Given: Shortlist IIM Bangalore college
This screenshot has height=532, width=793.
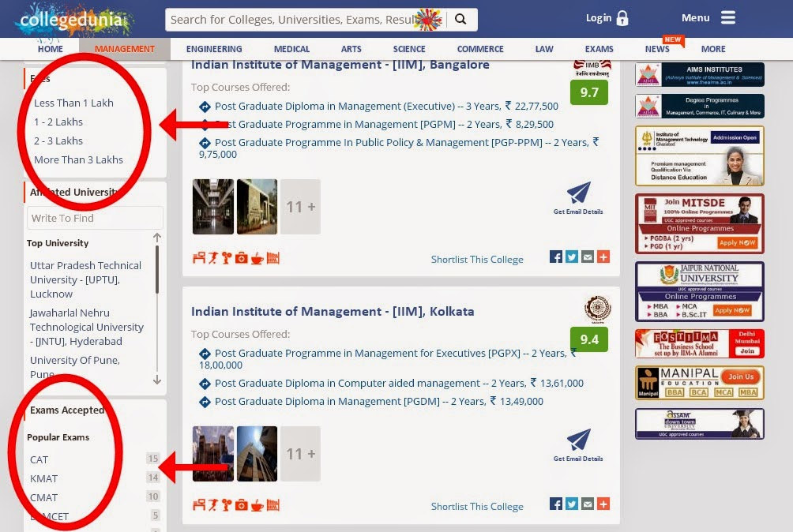Looking at the screenshot, I should pos(477,259).
